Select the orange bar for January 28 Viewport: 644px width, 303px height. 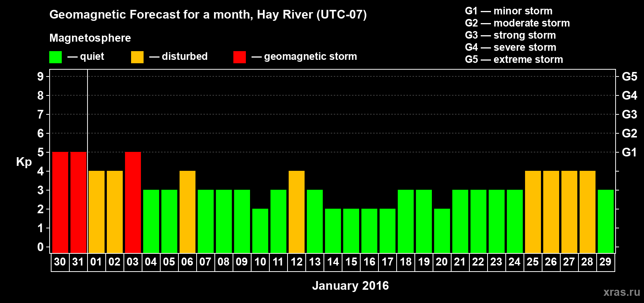point(588,212)
